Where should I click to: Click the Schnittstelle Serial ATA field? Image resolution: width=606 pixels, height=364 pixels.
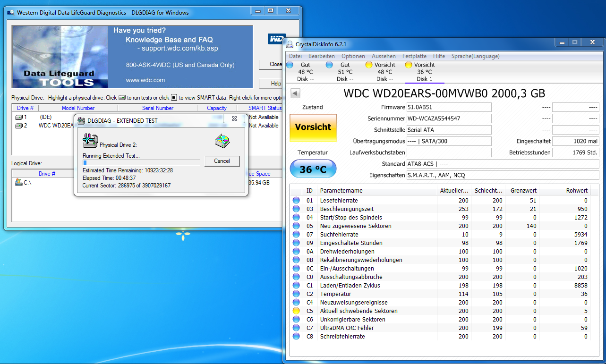[x=449, y=130]
